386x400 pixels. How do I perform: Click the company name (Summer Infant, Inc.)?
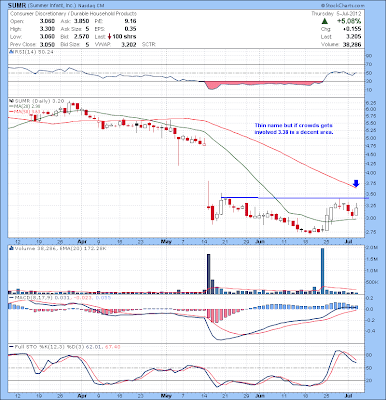tap(51, 6)
